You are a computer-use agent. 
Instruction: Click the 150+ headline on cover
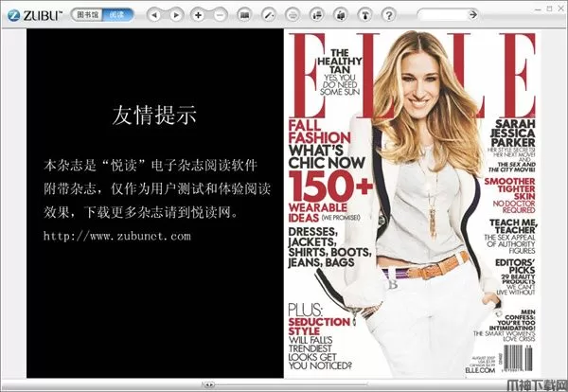pyautogui.click(x=330, y=186)
